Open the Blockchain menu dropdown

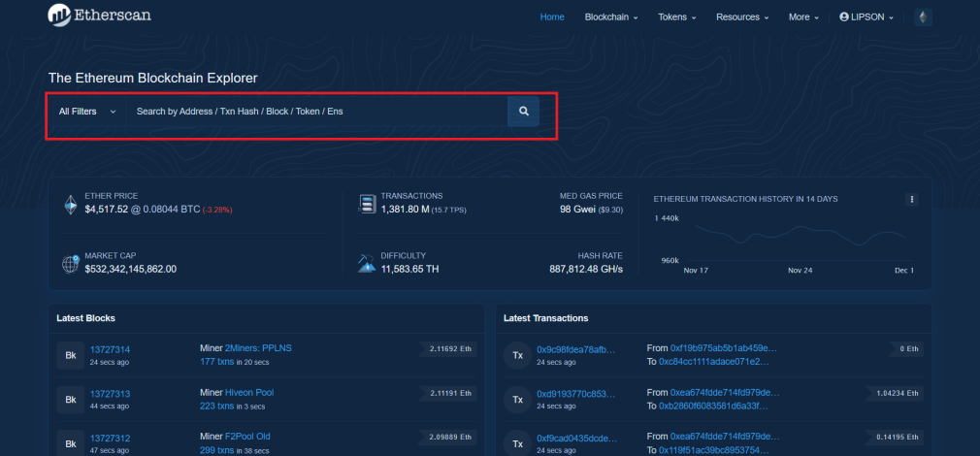coord(611,16)
